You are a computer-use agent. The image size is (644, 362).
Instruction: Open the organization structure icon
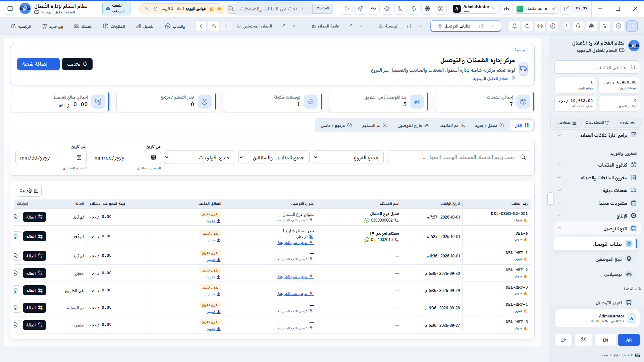tap(506, 9)
